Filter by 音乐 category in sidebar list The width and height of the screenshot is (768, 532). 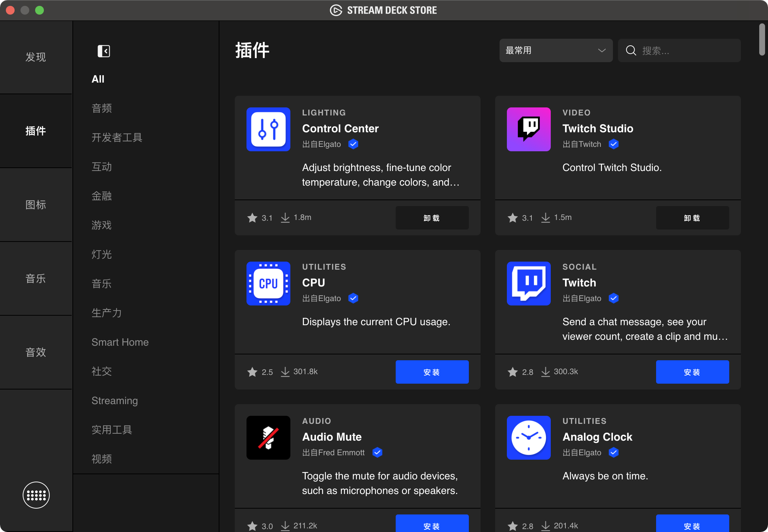102,284
